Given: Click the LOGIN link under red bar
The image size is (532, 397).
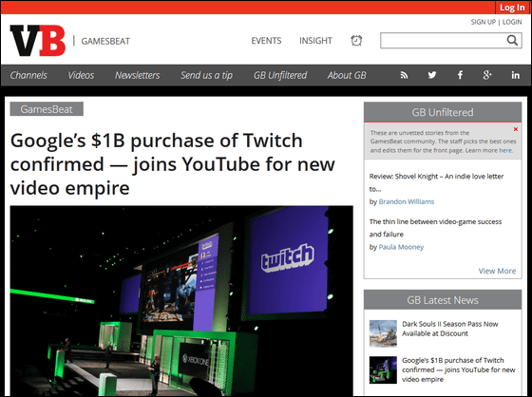Looking at the screenshot, I should (x=512, y=22).
